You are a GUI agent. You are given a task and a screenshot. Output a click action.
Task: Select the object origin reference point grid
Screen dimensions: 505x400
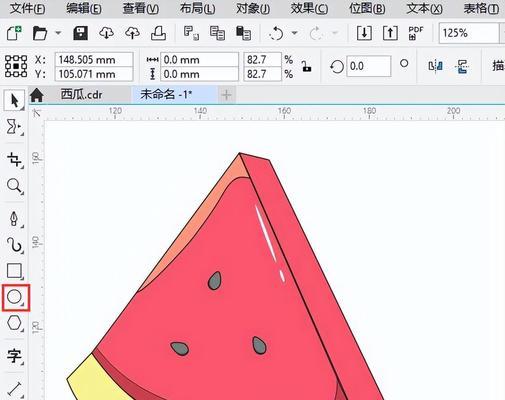[16, 66]
